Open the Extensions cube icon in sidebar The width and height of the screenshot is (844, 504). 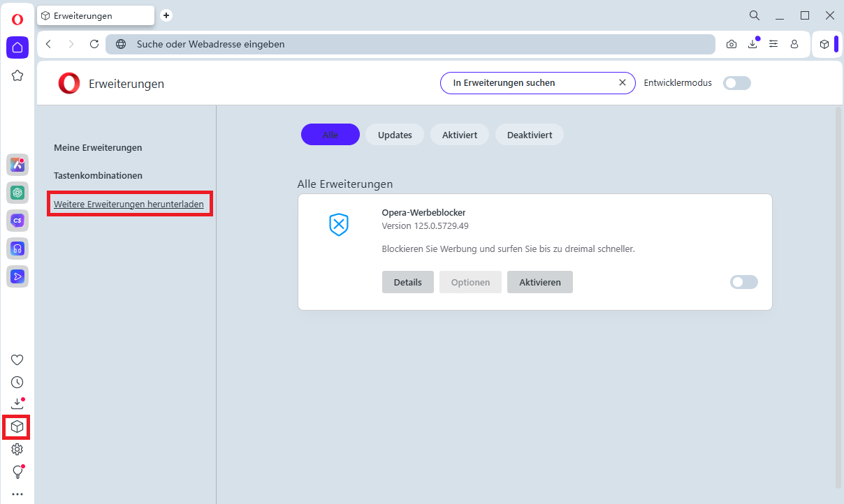(x=17, y=427)
